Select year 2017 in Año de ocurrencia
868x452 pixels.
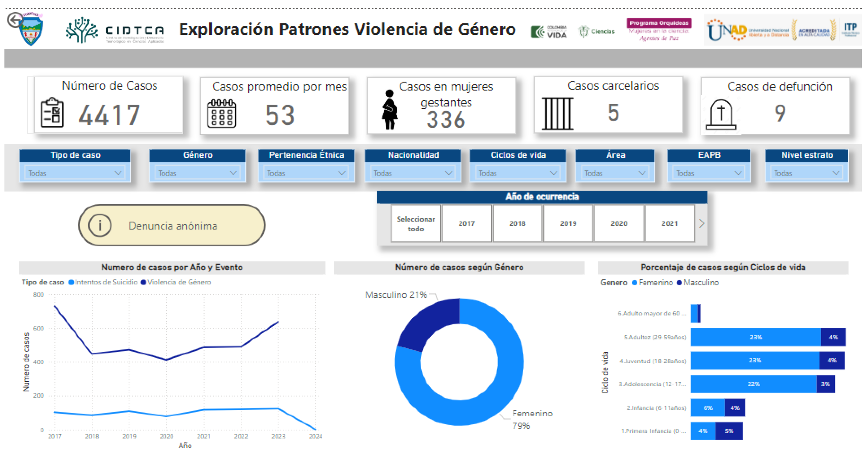pyautogui.click(x=466, y=223)
